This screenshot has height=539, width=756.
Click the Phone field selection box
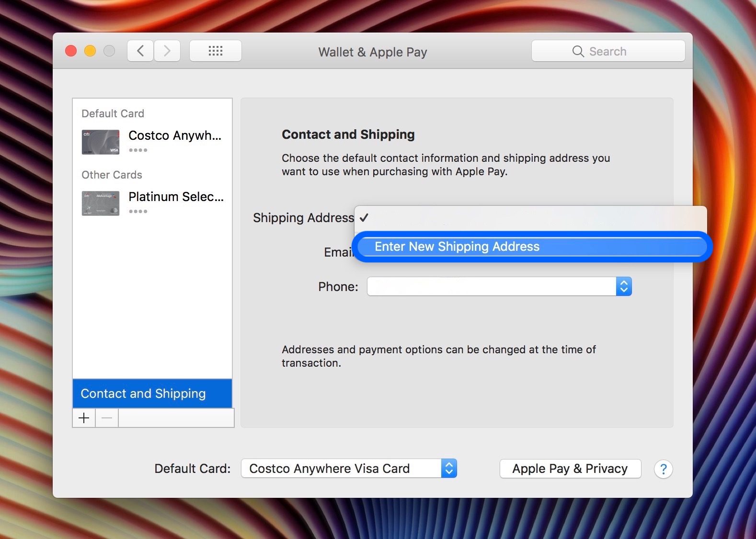pyautogui.click(x=499, y=286)
